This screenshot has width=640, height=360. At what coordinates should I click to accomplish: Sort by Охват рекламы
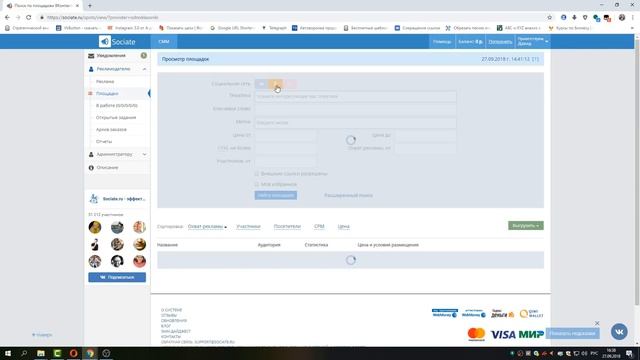coord(207,227)
